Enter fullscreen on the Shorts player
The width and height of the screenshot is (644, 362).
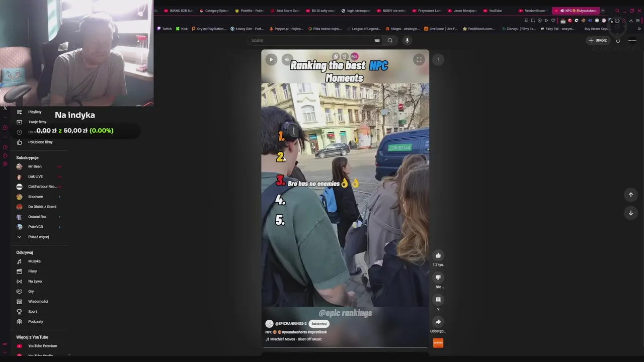click(419, 59)
